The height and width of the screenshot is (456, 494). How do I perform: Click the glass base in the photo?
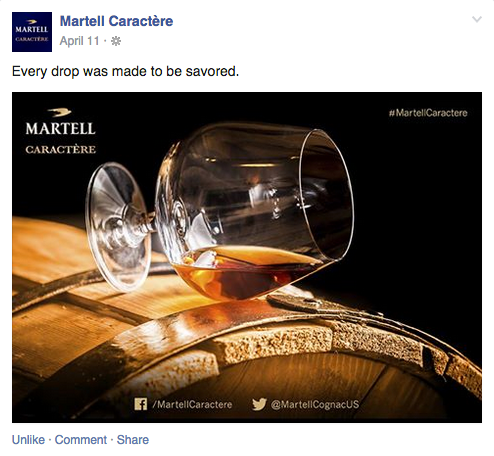(x=118, y=227)
